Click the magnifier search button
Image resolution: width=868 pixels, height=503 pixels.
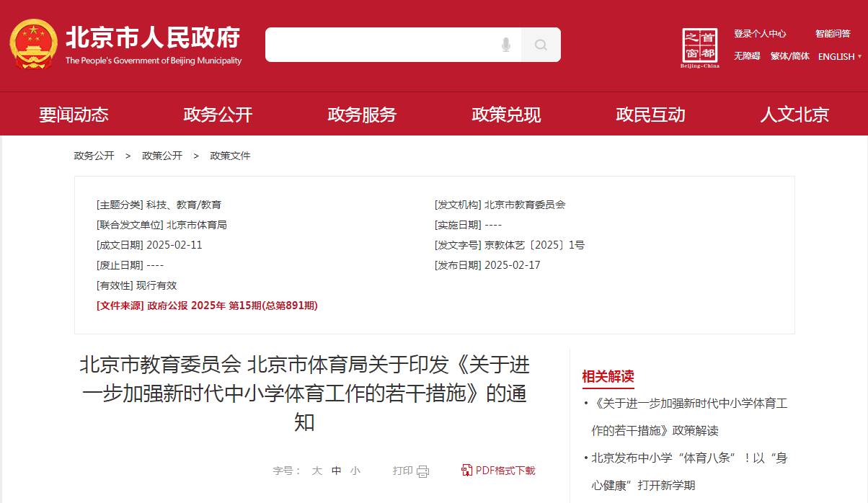(541, 45)
